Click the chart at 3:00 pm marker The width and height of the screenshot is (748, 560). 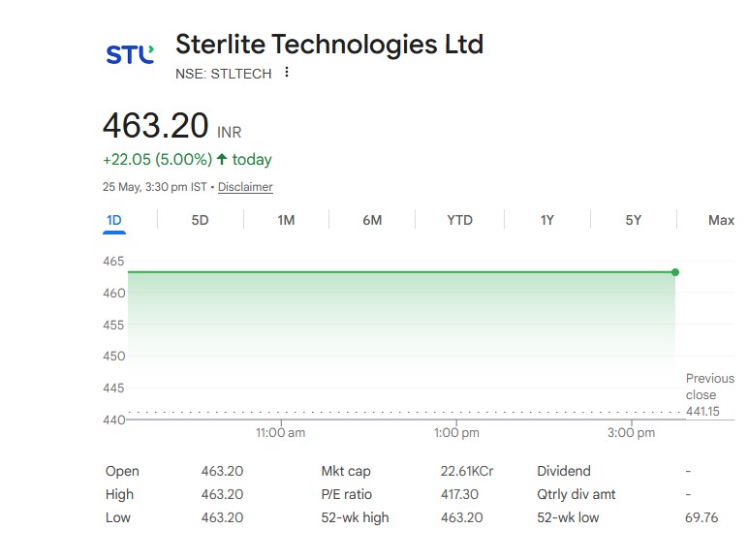pyautogui.click(x=631, y=433)
